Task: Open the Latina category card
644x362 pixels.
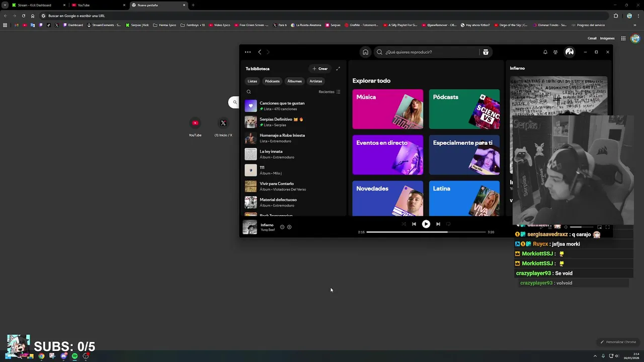Action: pos(464,198)
